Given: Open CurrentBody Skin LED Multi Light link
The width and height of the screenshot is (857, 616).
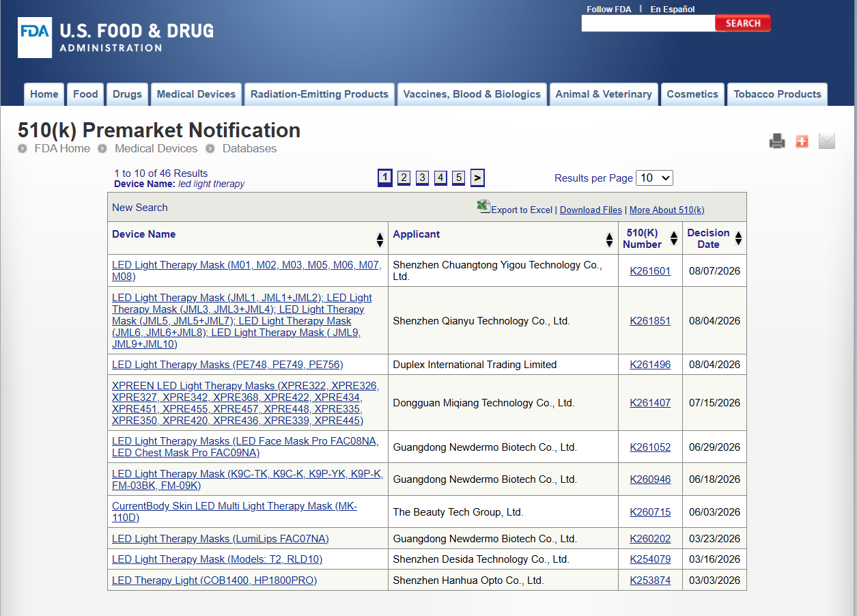Looking at the screenshot, I should tap(234, 512).
